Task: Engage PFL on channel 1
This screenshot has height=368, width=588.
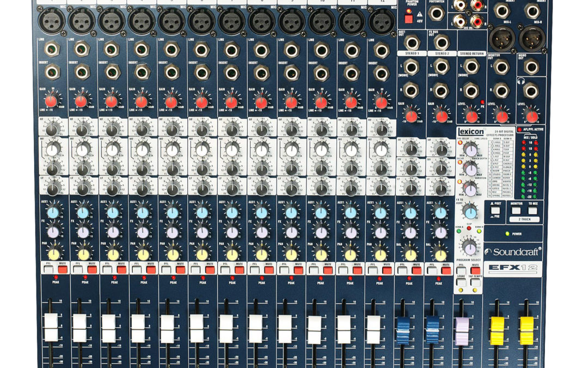Action: 48,270
